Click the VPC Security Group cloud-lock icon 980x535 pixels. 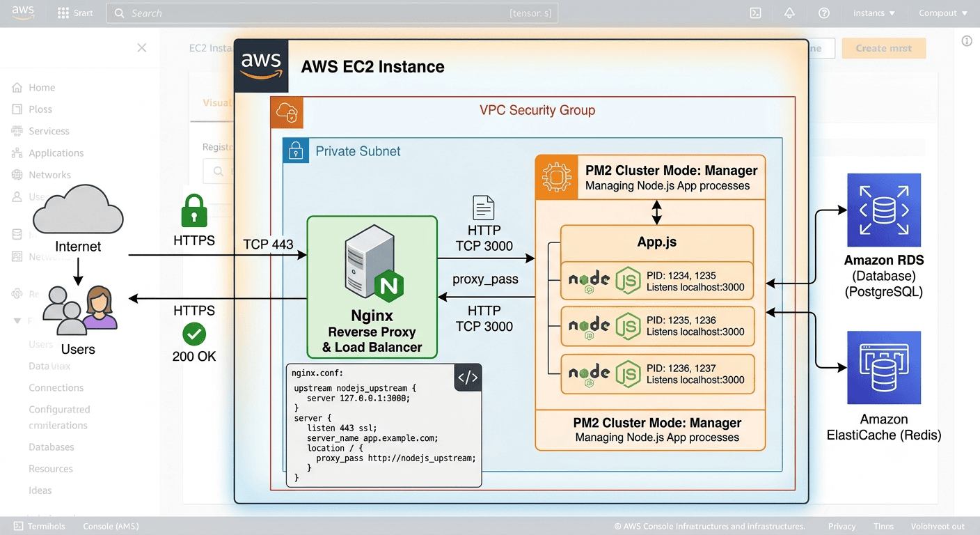pyautogui.click(x=287, y=112)
